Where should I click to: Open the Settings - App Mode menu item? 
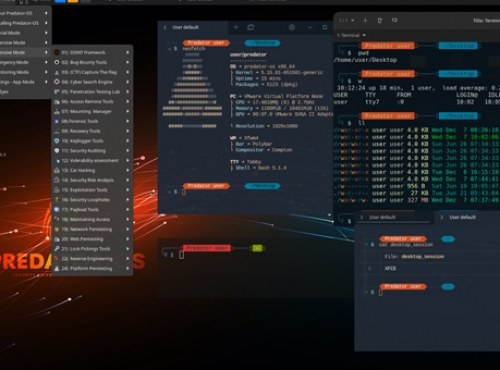click(x=25, y=82)
